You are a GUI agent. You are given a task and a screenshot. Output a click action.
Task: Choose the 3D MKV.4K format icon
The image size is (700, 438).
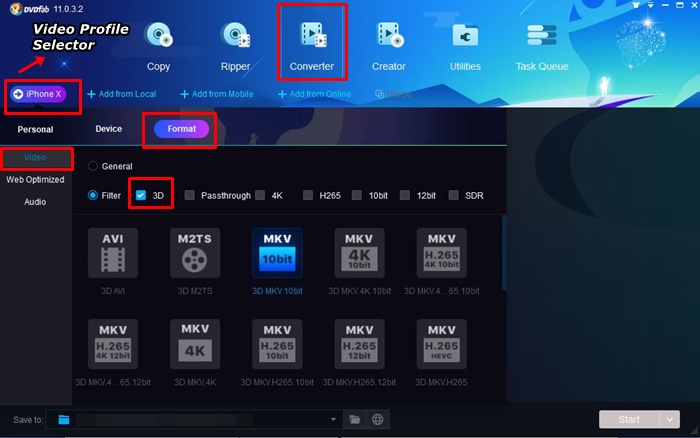click(195, 344)
